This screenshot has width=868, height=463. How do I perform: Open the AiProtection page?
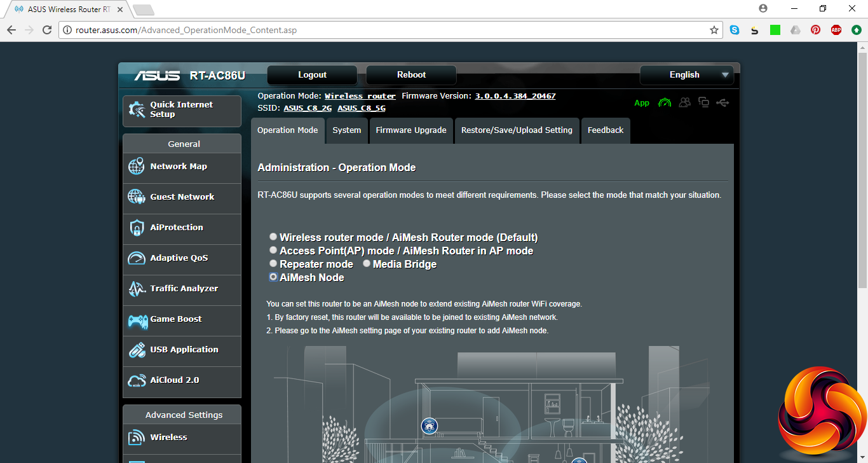tap(182, 228)
